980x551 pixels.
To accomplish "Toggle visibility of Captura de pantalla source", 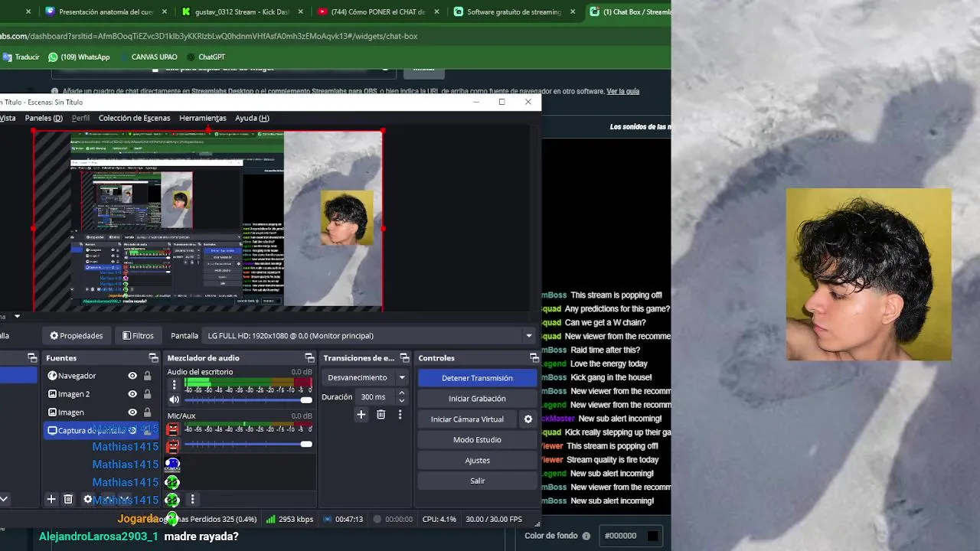I will pyautogui.click(x=132, y=430).
